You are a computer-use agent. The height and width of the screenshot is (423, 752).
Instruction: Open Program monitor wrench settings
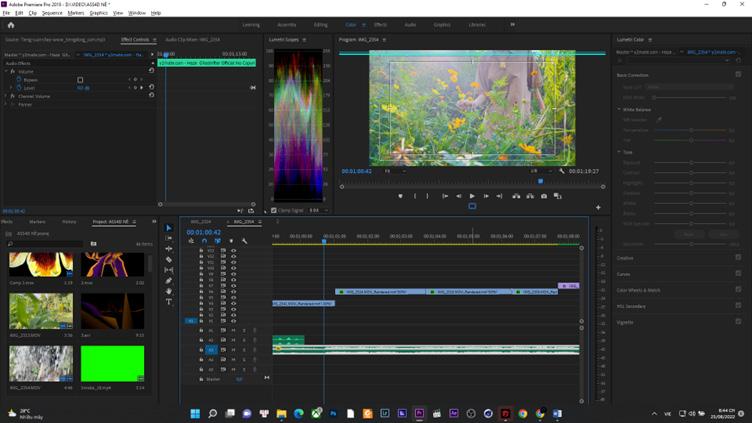point(562,171)
